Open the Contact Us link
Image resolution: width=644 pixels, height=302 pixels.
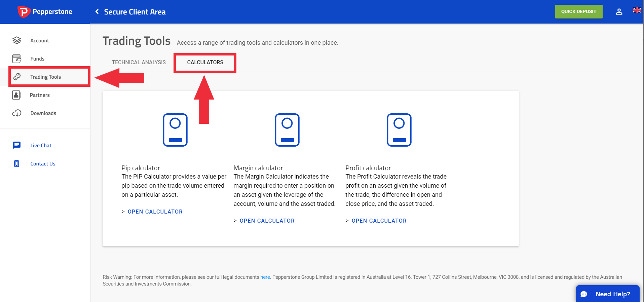pyautogui.click(x=43, y=163)
